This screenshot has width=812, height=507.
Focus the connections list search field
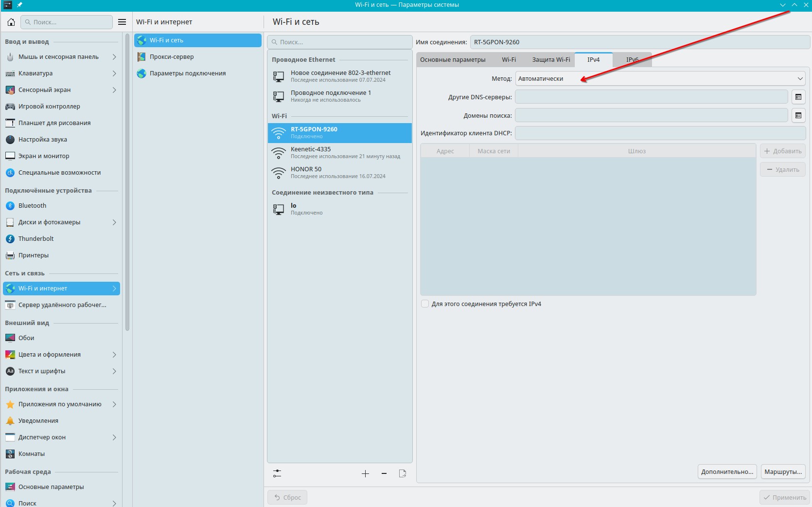pos(339,42)
